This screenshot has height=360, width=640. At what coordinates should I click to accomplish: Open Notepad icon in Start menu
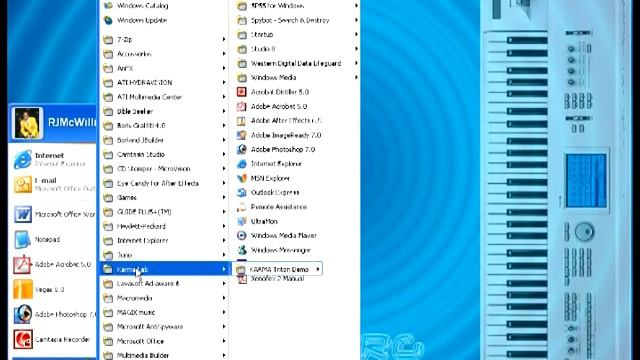coord(22,239)
